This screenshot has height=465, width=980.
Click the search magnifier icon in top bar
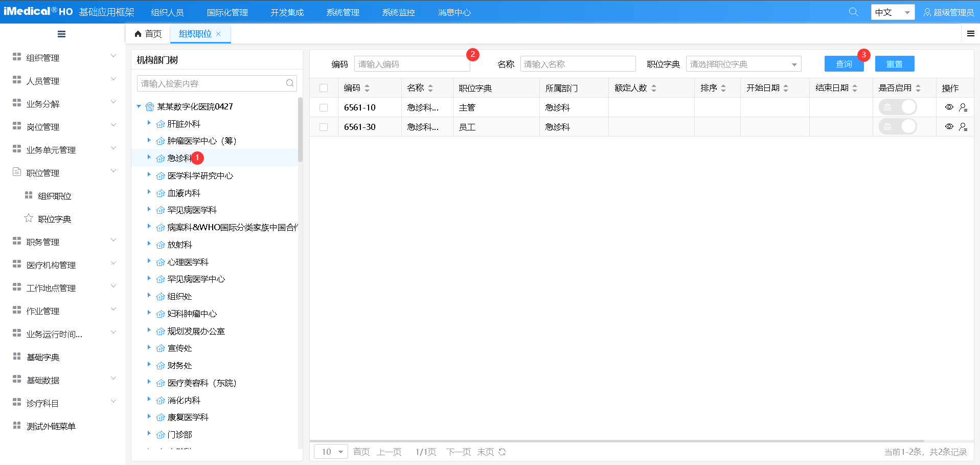pyautogui.click(x=853, y=12)
